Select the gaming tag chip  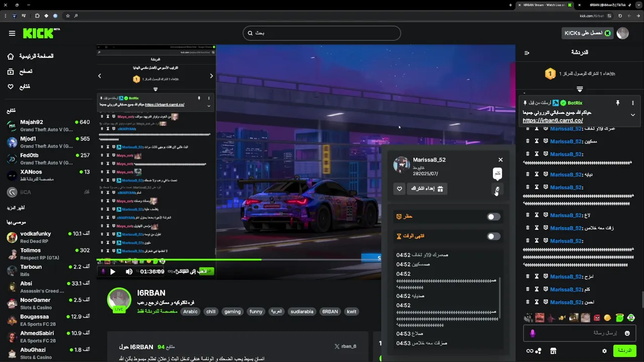coord(232,312)
